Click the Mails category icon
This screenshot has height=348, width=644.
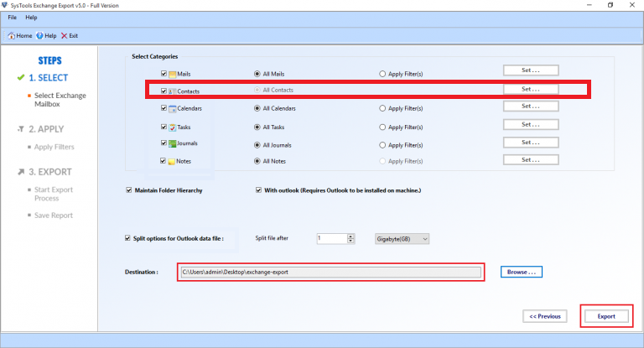pos(173,74)
